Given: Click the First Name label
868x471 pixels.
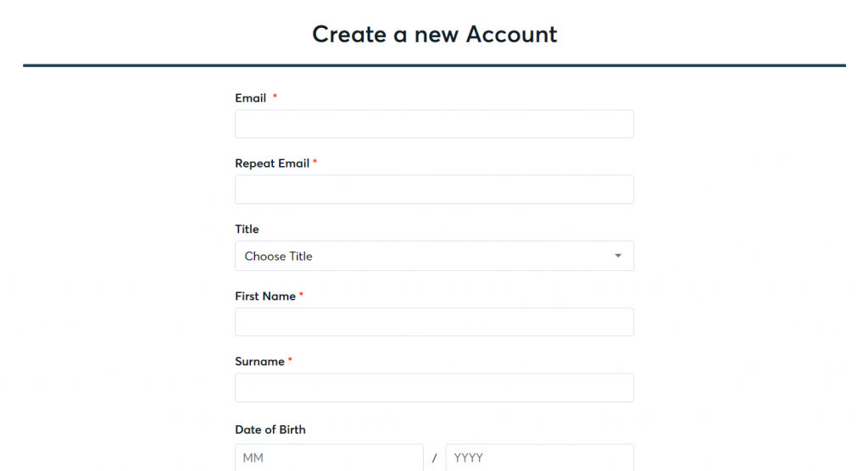Looking at the screenshot, I should (x=265, y=296).
